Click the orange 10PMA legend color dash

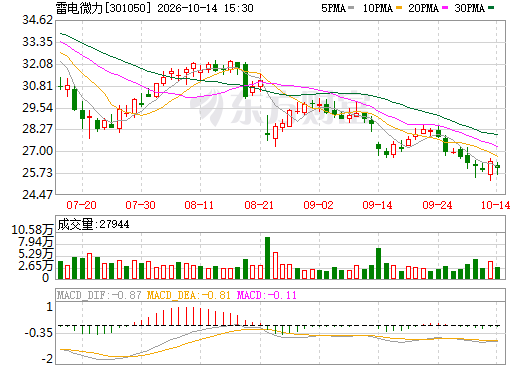tap(398, 7)
